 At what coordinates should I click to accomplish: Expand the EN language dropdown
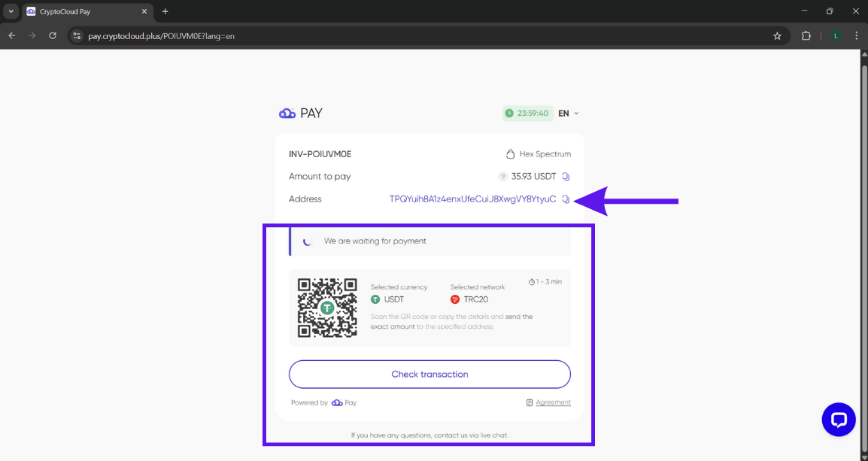click(568, 114)
